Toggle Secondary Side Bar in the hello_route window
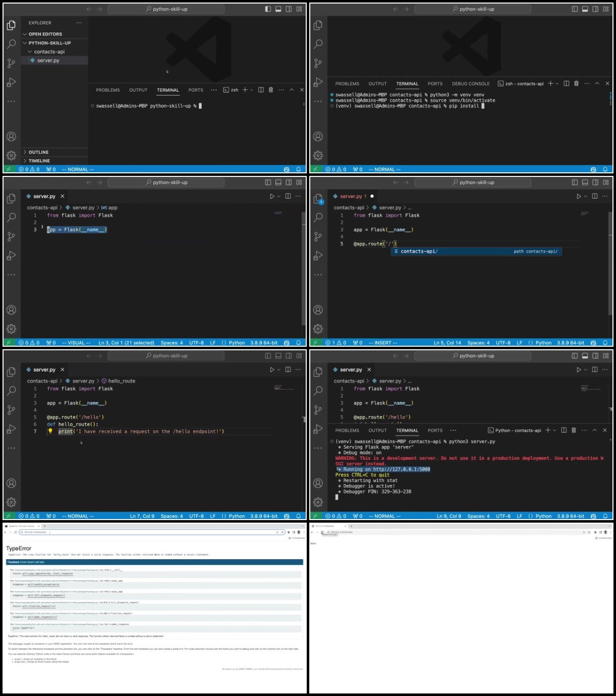 [x=288, y=356]
